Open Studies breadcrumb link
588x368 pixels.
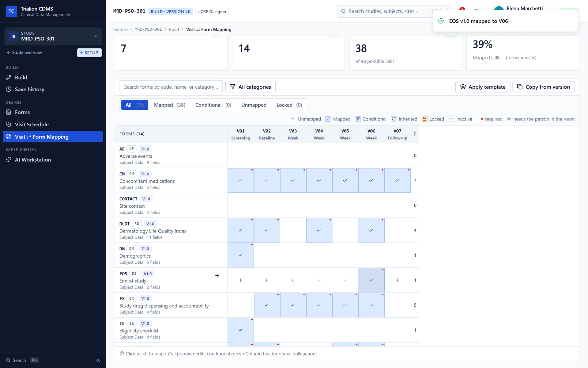(120, 29)
